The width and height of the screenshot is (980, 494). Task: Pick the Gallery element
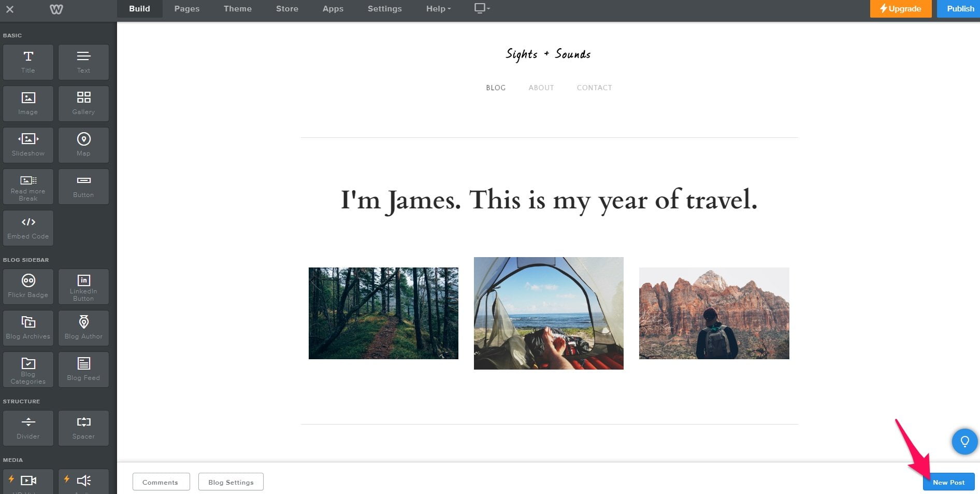pyautogui.click(x=83, y=104)
